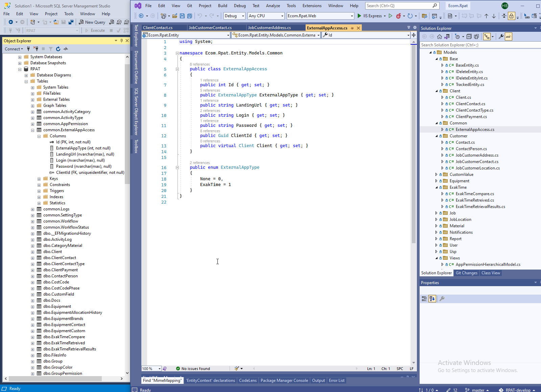Select LandingUrl column in Object Explorer

85,154
